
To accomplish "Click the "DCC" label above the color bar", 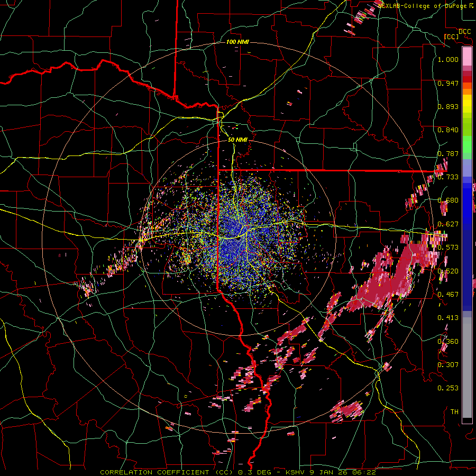I will pos(465,32).
